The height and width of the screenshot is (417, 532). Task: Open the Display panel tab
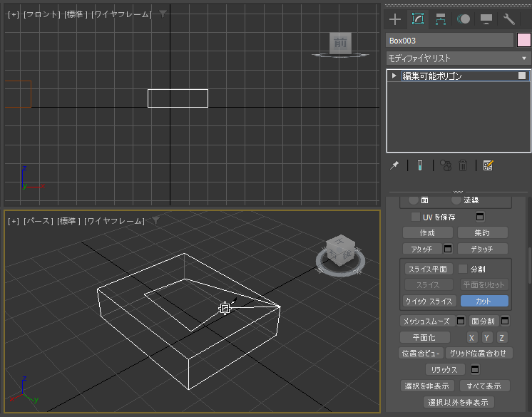[x=486, y=19]
